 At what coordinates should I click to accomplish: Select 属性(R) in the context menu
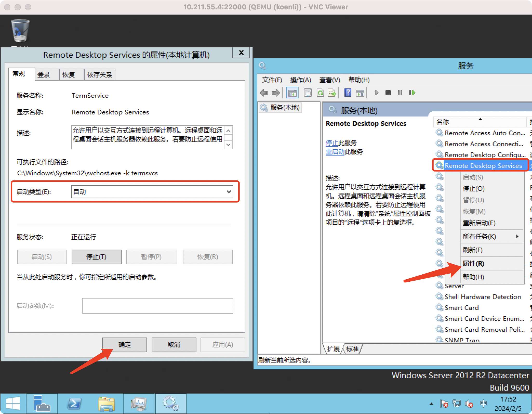tap(473, 263)
